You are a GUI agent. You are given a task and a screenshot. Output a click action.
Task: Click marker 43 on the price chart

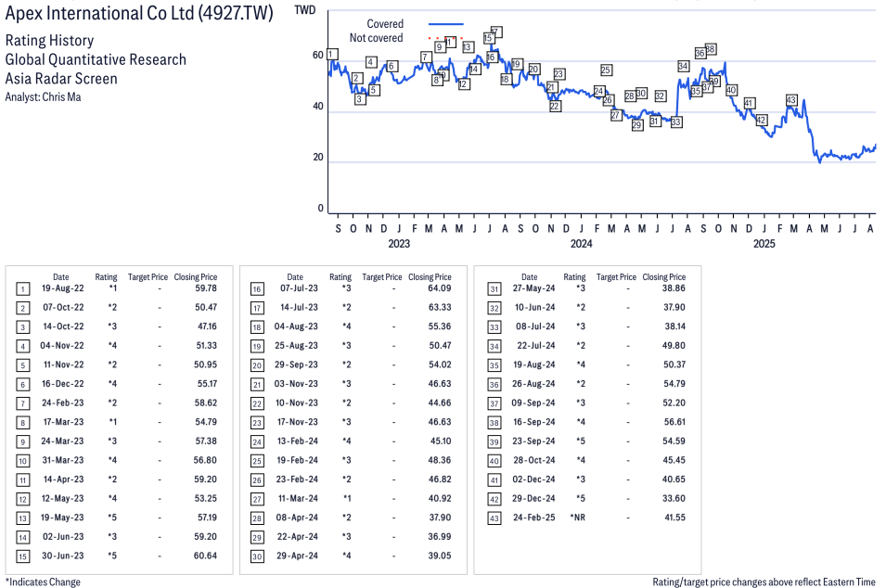(791, 100)
